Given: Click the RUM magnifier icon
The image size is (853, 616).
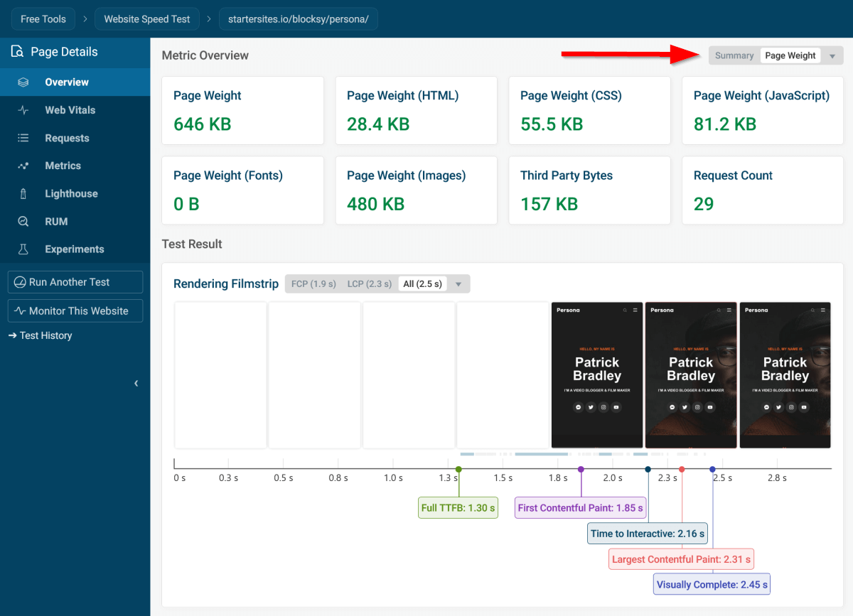Looking at the screenshot, I should (23, 222).
